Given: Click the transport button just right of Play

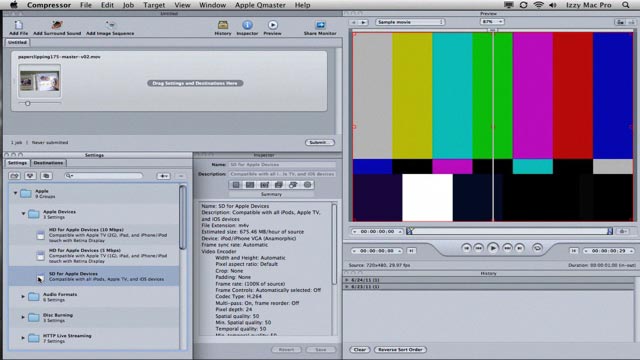Looking at the screenshot, I should point(507,248).
